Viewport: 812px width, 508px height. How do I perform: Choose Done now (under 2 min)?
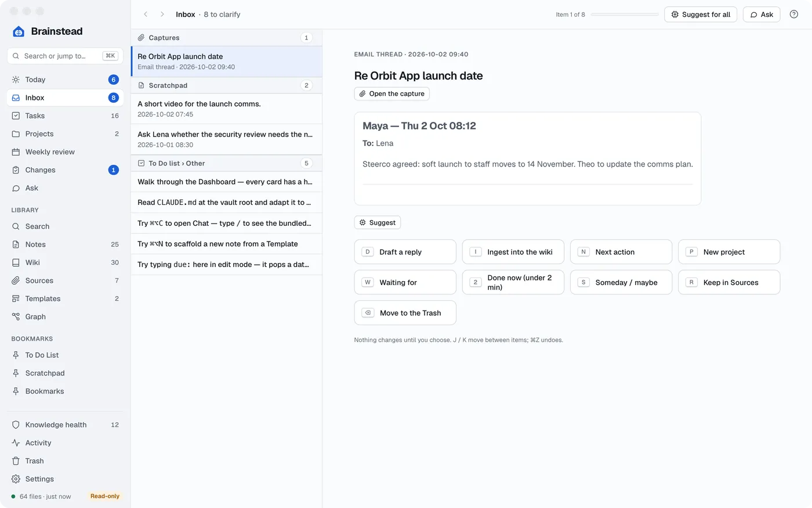pos(513,282)
